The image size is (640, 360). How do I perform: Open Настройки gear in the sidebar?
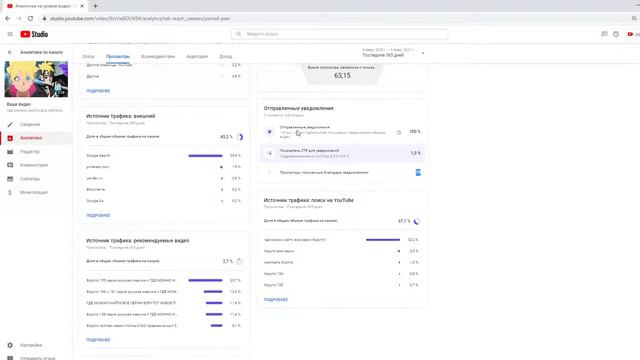coord(31,345)
